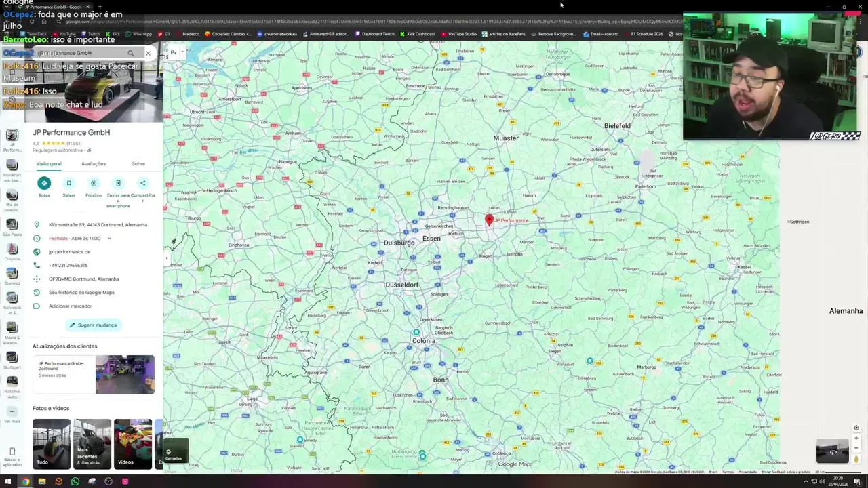Click the browser address bar URL
The height and width of the screenshot is (488, 868).
(x=373, y=22)
